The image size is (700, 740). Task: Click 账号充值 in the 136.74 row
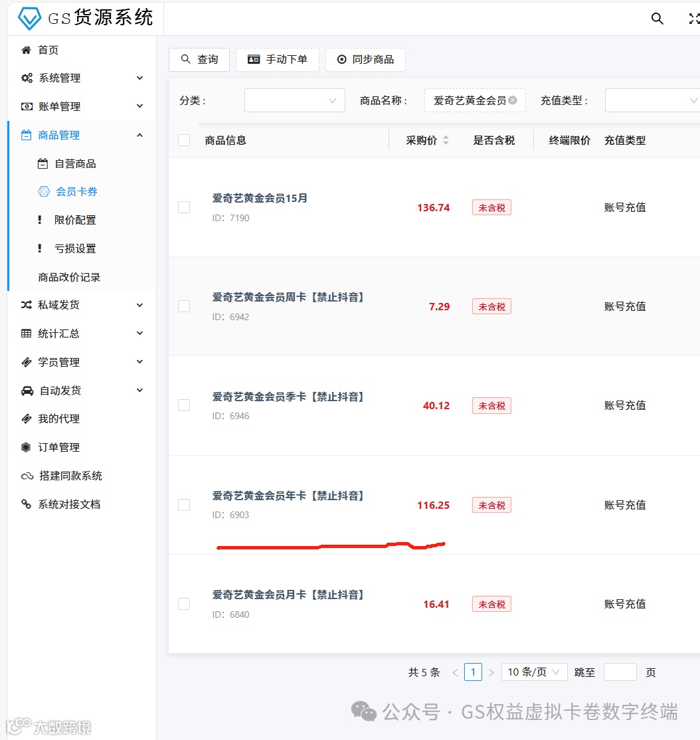pyautogui.click(x=625, y=207)
